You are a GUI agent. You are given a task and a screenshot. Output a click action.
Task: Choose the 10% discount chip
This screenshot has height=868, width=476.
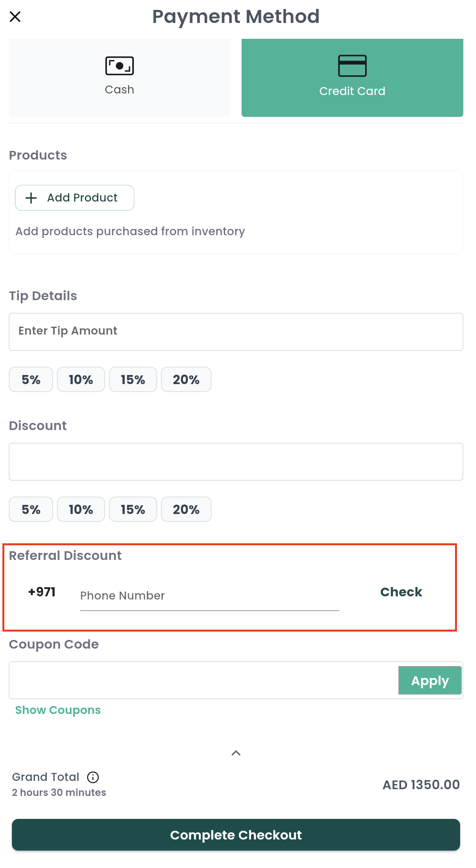click(81, 509)
